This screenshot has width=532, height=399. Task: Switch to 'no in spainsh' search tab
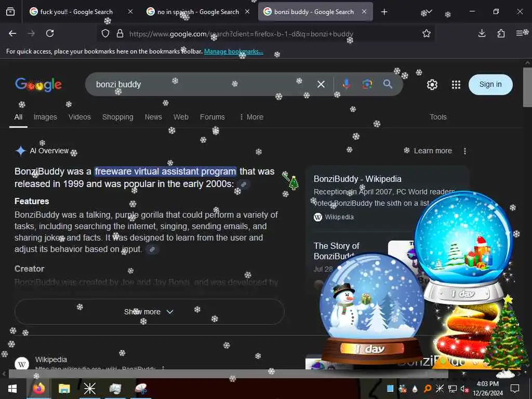198,12
